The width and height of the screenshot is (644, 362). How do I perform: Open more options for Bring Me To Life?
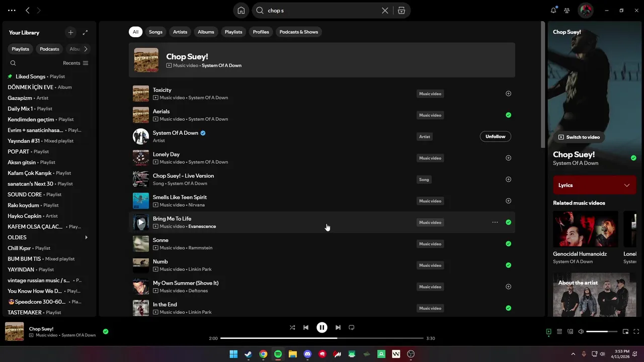(495, 222)
